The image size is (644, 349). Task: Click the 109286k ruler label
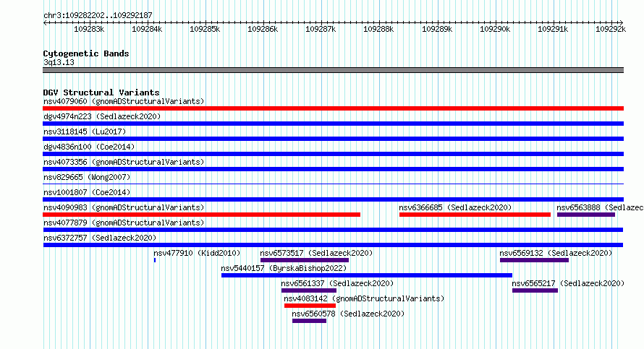(263, 29)
